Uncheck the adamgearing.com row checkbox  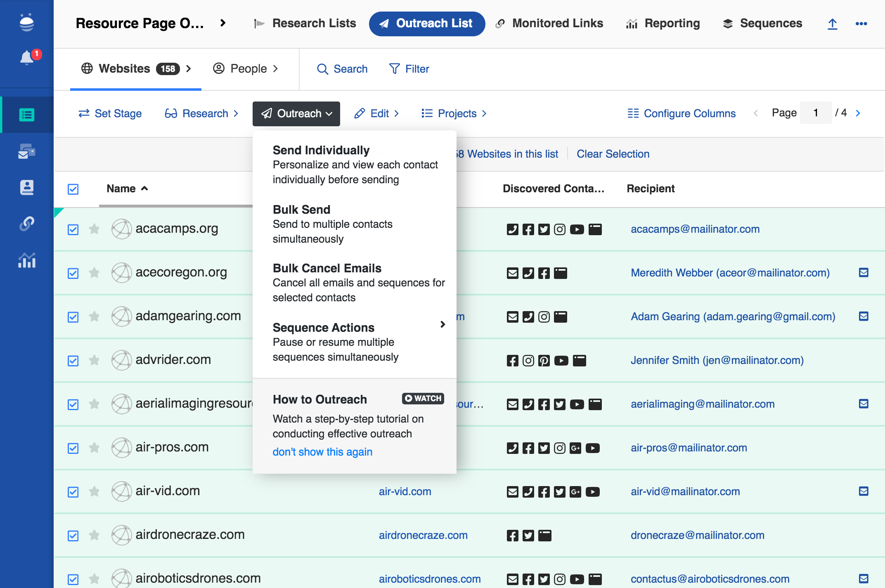(73, 317)
